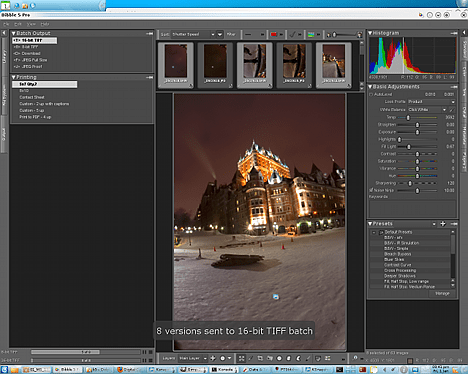Click the fit-to-window icon in the bottom toolbar
The image size is (468, 374).
[241, 358]
